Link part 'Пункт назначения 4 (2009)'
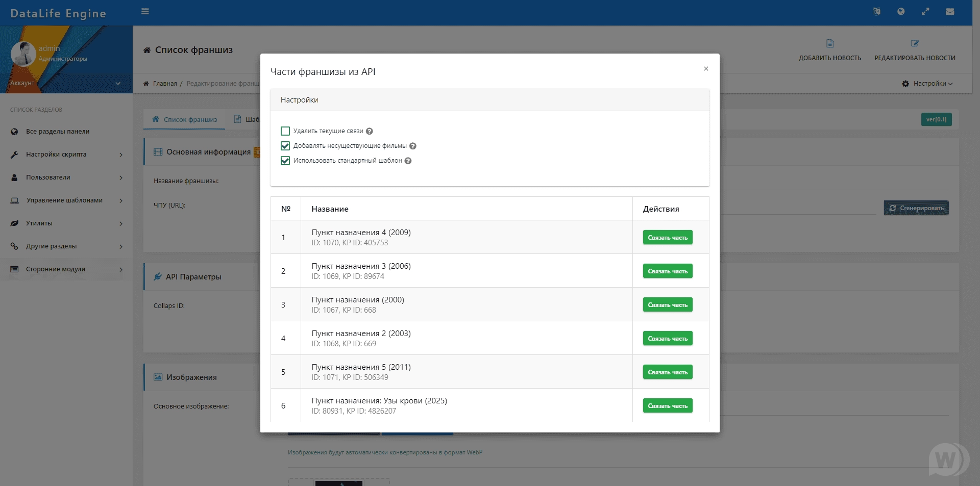 (667, 238)
